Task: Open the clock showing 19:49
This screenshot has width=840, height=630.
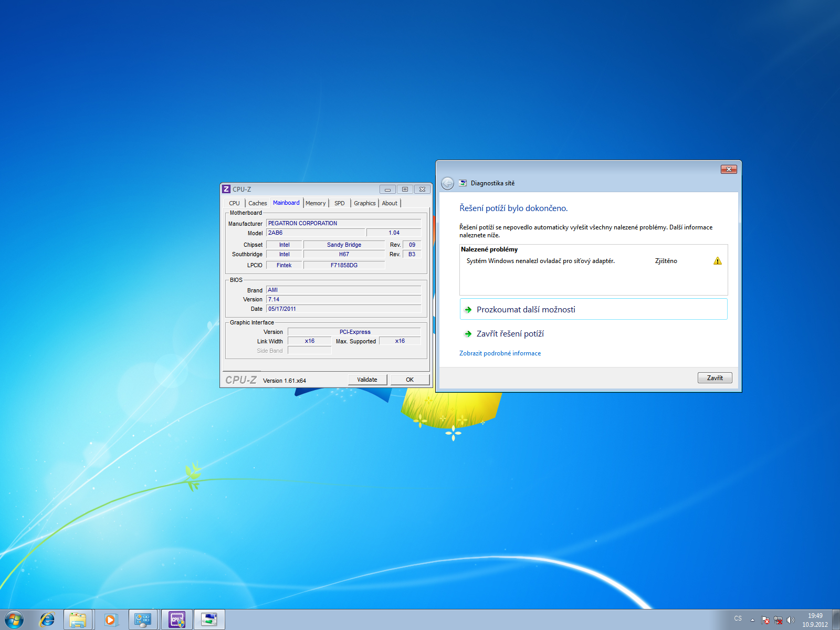Action: [x=815, y=620]
